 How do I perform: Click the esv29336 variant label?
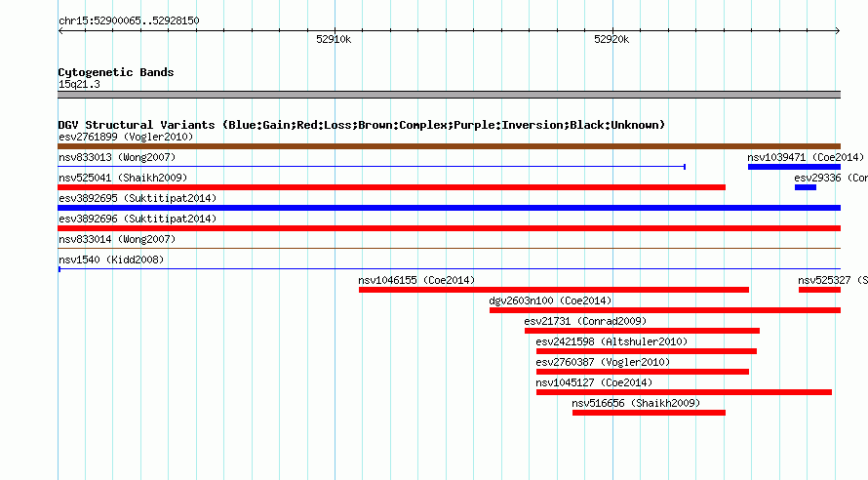coord(831,178)
